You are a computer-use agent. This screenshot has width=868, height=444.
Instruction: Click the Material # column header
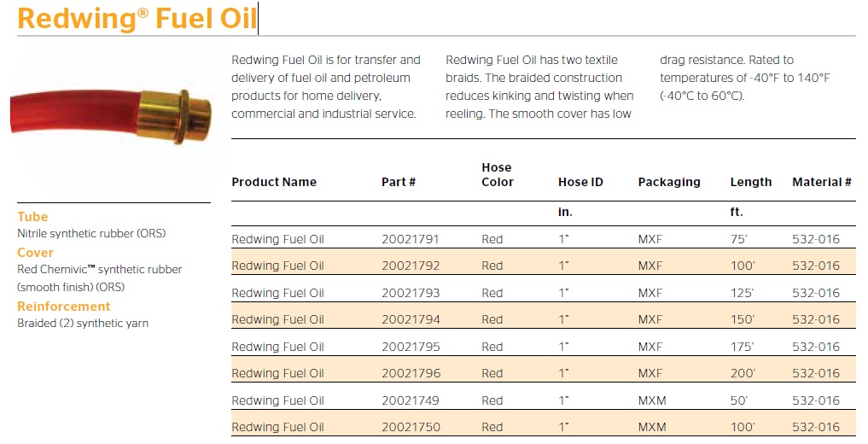(822, 182)
